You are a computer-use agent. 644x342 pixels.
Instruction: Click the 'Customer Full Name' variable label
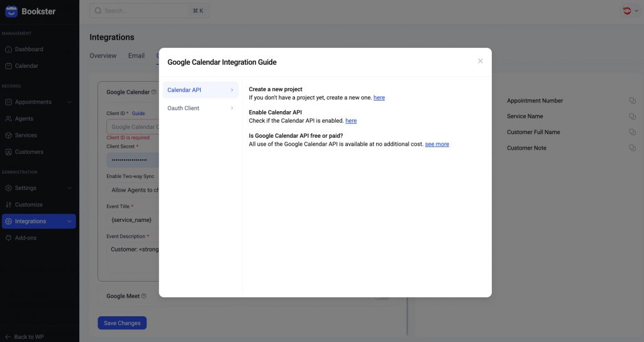(533, 132)
